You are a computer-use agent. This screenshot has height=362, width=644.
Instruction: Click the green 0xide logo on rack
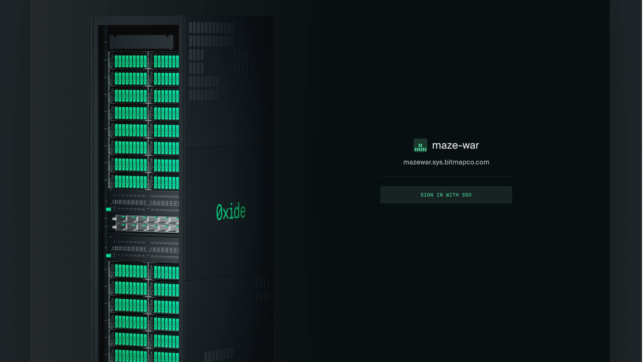point(231,212)
